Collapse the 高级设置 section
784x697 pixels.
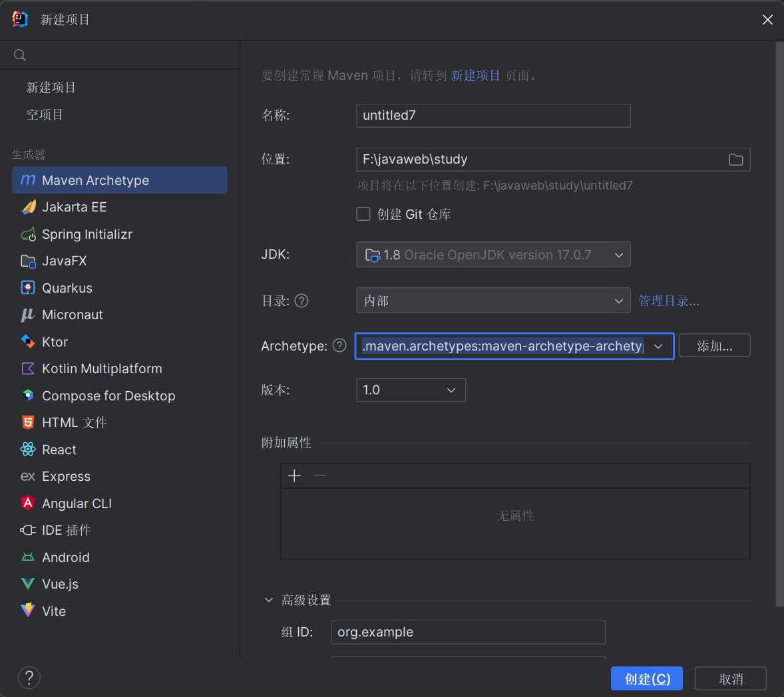[x=269, y=600]
